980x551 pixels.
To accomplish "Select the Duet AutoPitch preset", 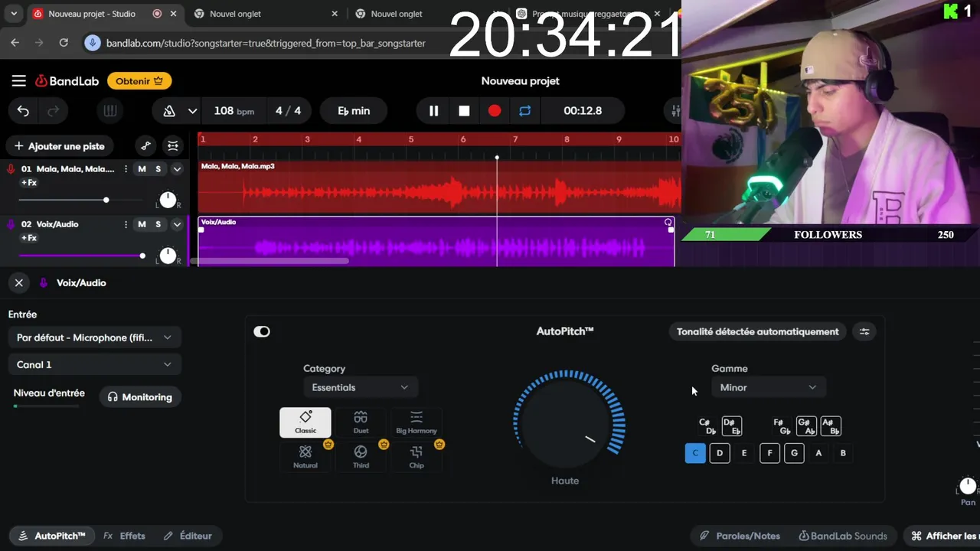I will (x=361, y=422).
